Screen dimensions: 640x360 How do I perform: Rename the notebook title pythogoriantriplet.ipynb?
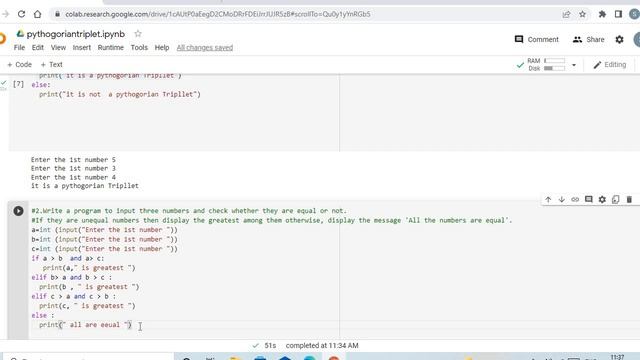pos(76,34)
